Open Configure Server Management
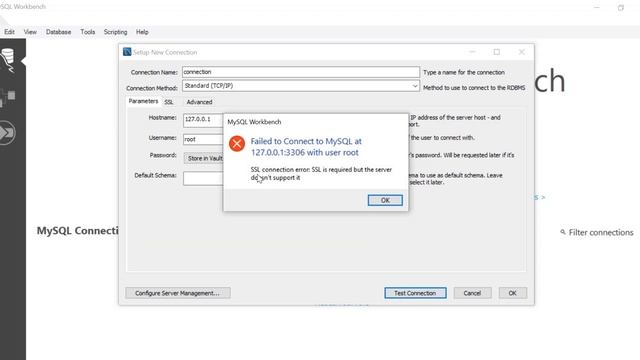This screenshot has height=360, width=640. click(x=178, y=293)
